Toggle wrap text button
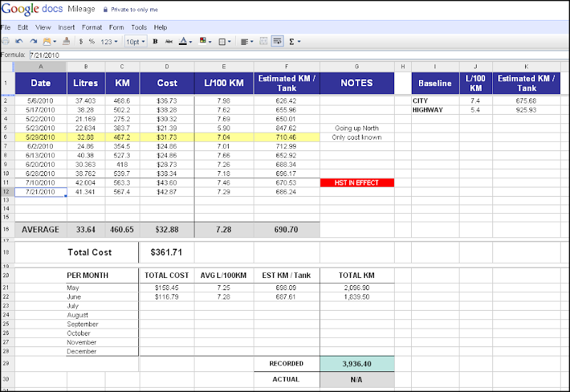Image resolution: width=570 pixels, height=392 pixels. click(x=277, y=41)
